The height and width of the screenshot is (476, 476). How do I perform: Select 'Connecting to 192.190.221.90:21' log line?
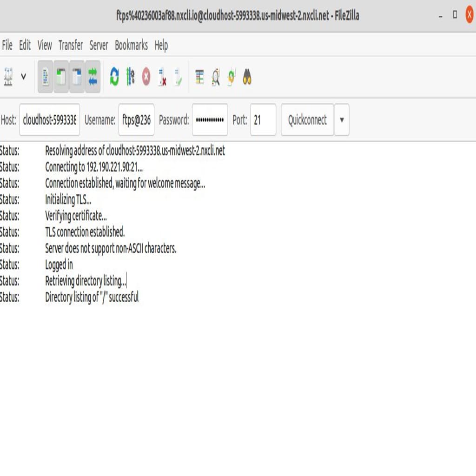point(94,167)
